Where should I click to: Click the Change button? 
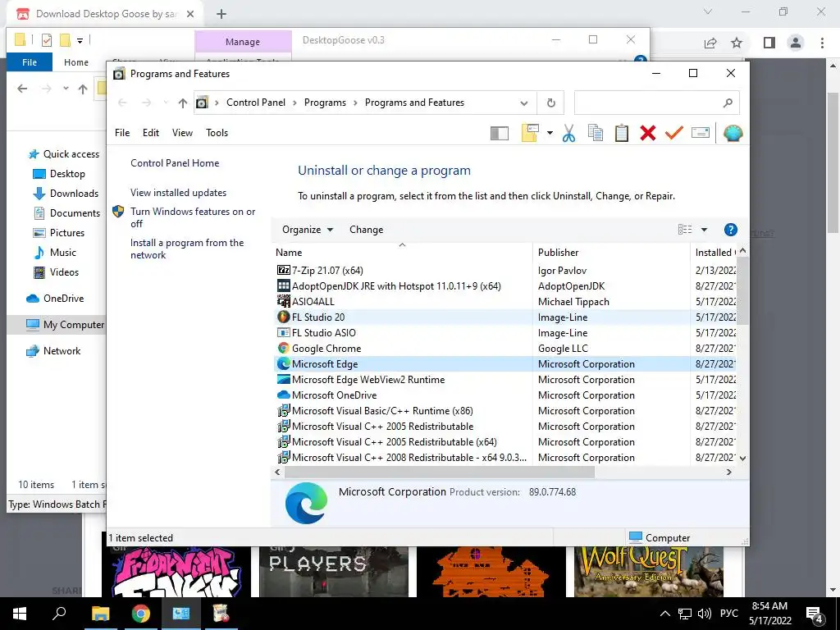(367, 230)
